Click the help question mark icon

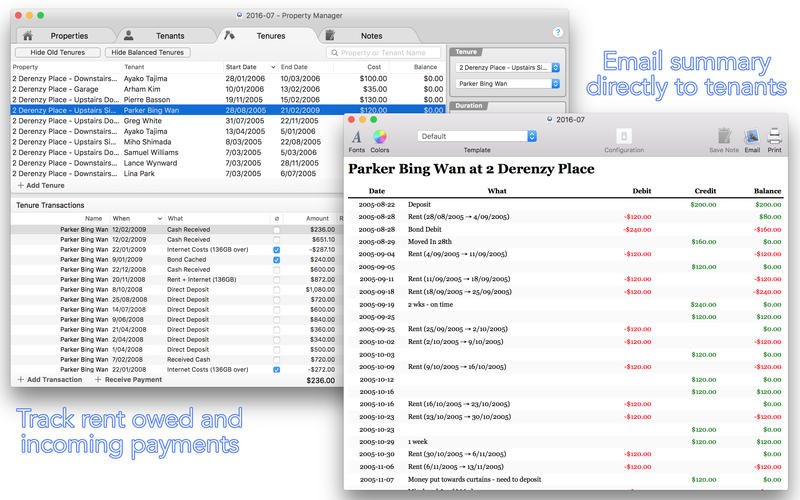pos(558,32)
